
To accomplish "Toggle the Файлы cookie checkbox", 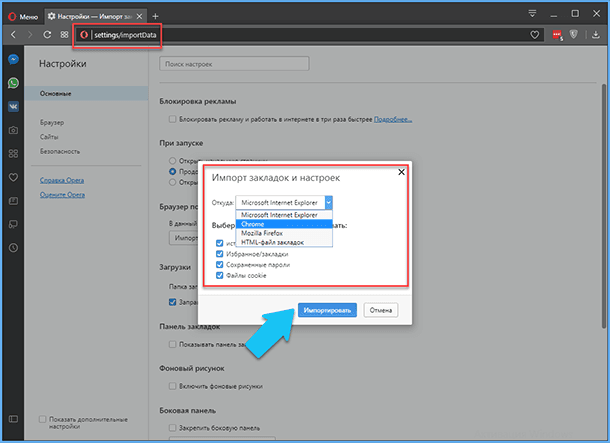I will (219, 275).
